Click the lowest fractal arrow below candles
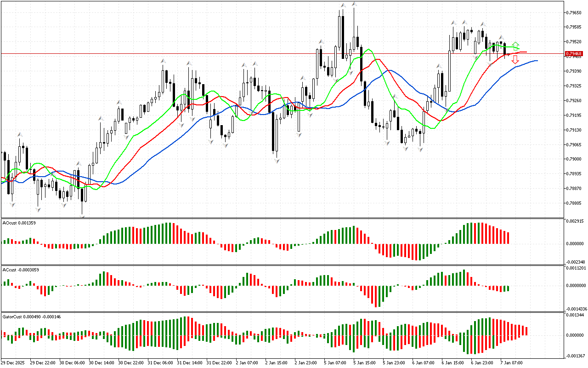 tap(83, 216)
